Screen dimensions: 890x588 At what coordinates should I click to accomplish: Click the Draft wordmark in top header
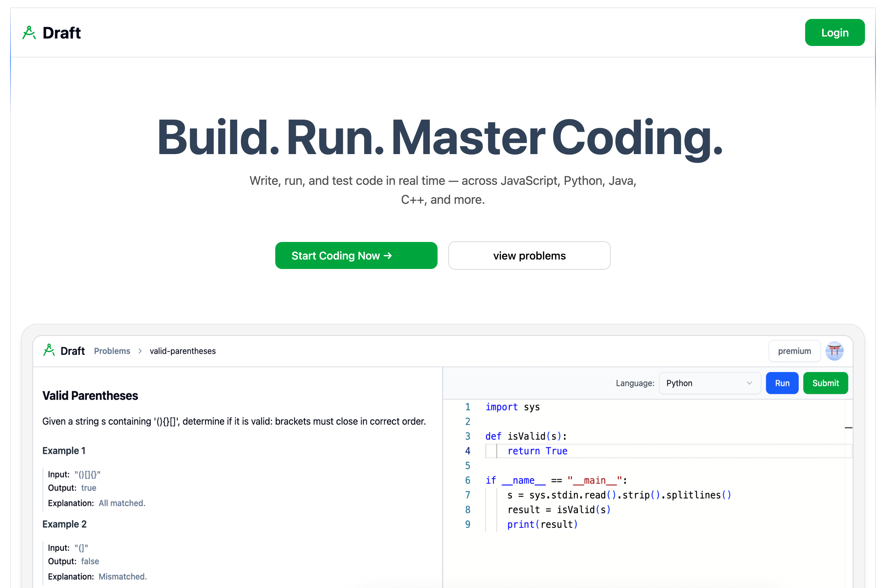[x=62, y=33]
